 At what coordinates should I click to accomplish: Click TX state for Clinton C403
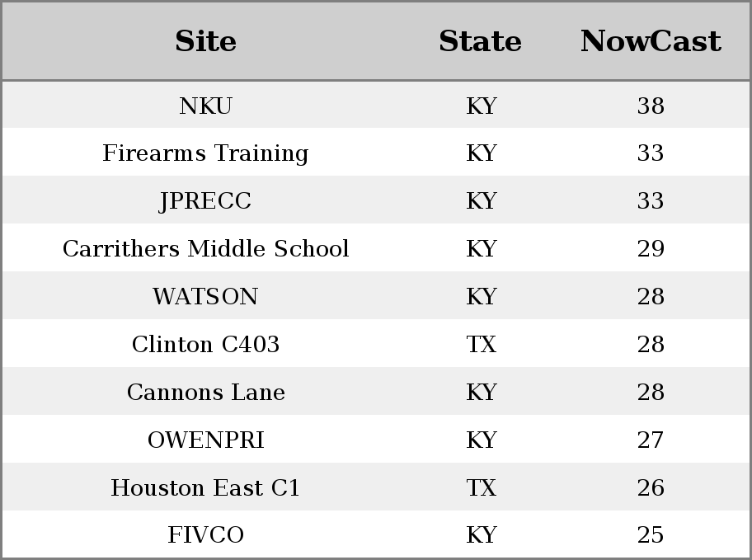[481, 345]
